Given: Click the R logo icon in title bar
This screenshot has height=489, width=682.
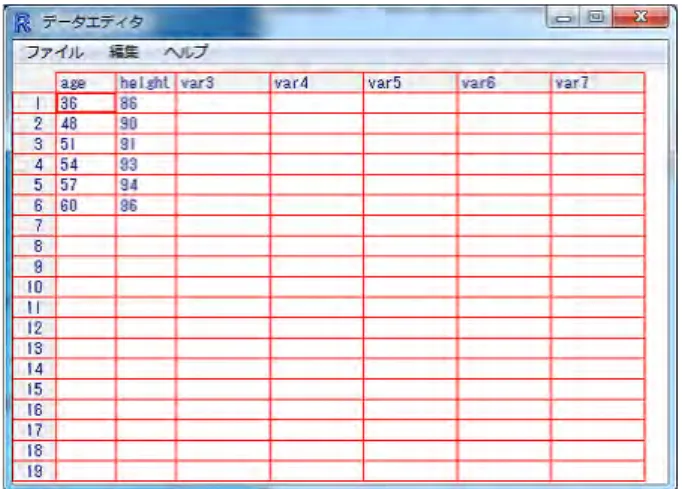Looking at the screenshot, I should click(x=22, y=22).
